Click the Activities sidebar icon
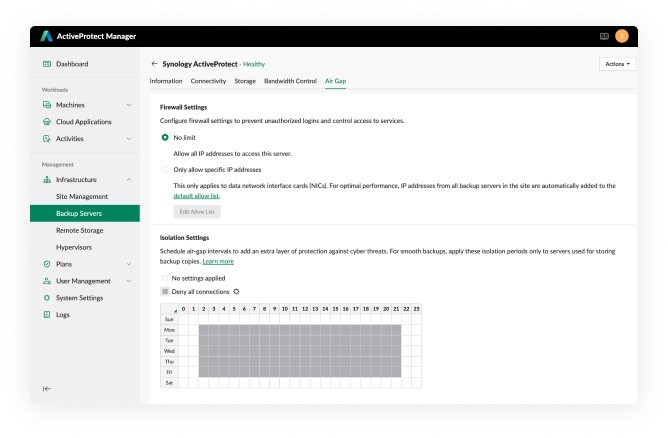The image size is (668, 438). 47,139
